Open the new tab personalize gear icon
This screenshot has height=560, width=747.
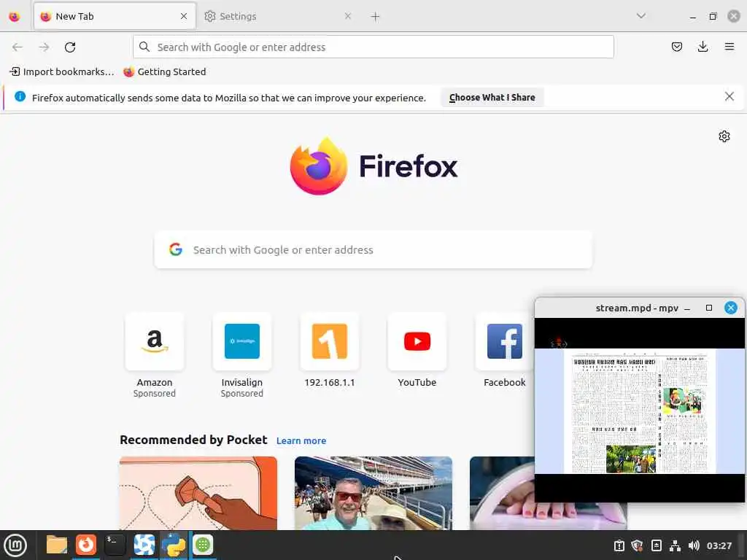pos(724,136)
